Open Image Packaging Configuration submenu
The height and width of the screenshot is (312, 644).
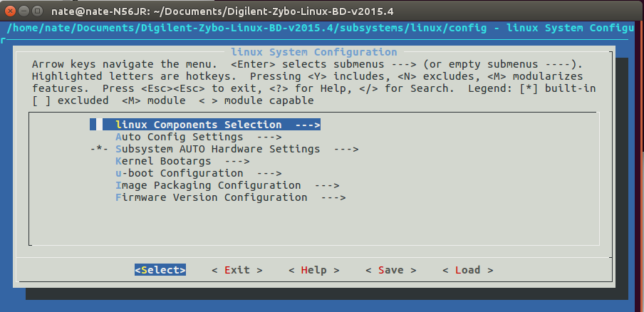[227, 185]
